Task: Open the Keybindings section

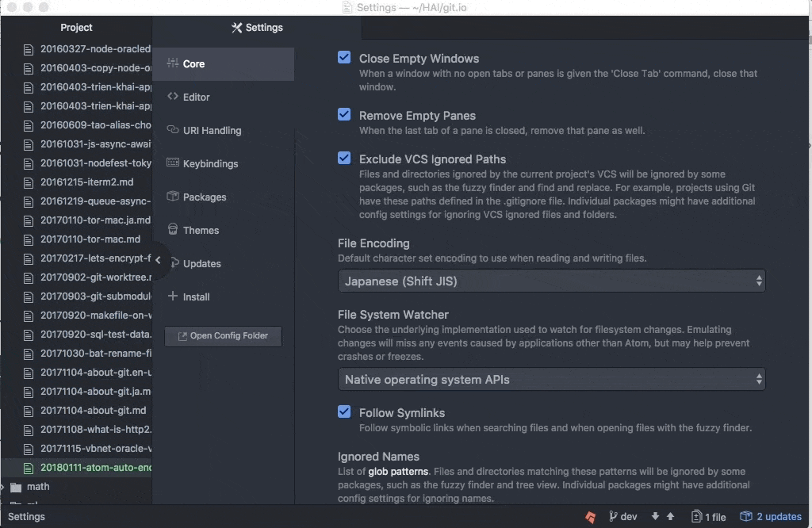Action: [x=223, y=163]
